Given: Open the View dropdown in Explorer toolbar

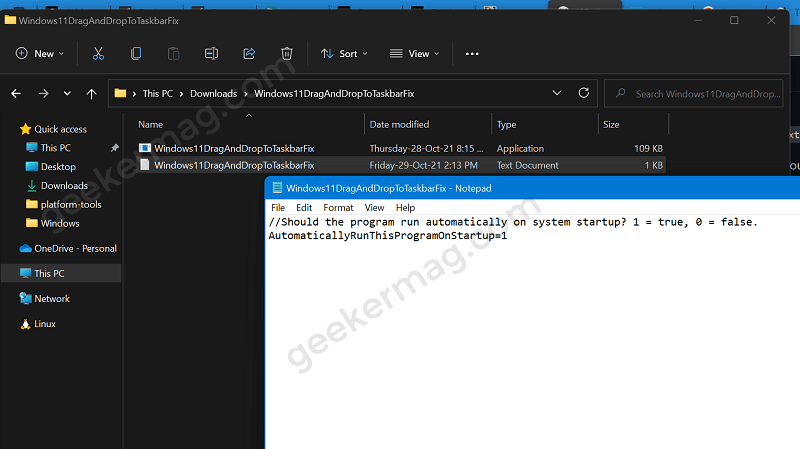Looking at the screenshot, I should click(x=414, y=54).
